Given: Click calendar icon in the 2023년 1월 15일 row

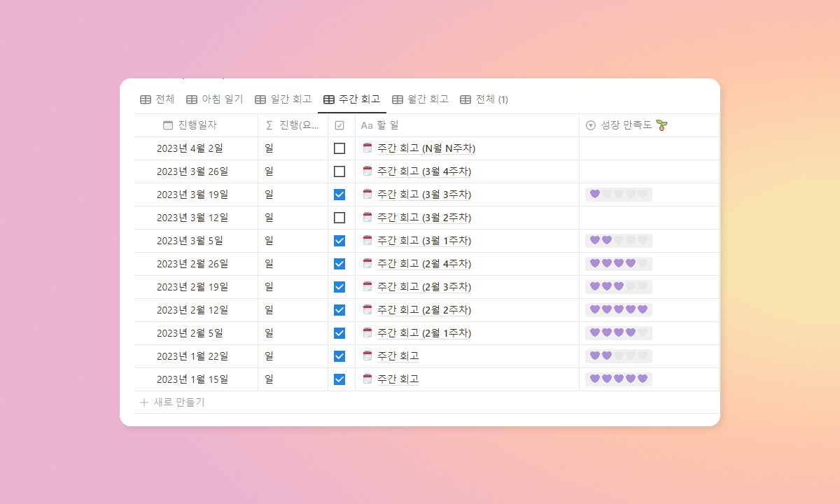Looking at the screenshot, I should coord(367,379).
